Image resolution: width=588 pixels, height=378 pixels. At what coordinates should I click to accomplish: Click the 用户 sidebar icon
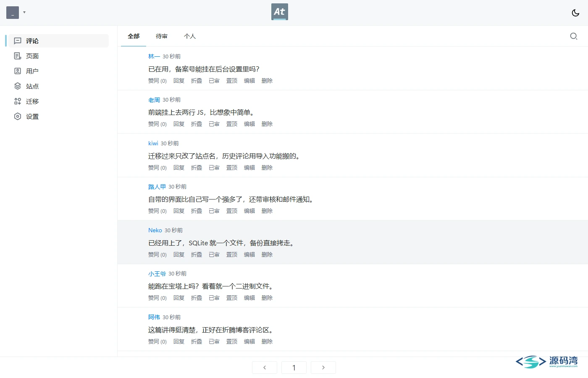click(18, 71)
